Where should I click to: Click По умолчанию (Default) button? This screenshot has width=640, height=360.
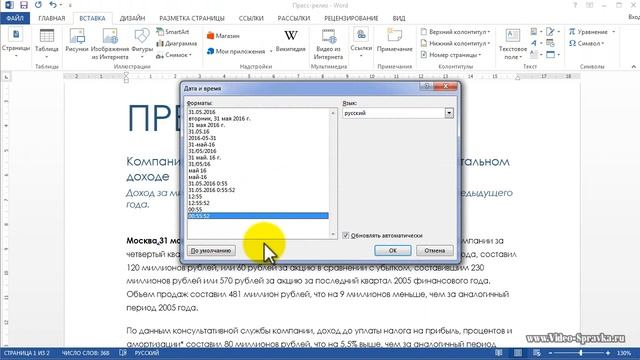(211, 251)
